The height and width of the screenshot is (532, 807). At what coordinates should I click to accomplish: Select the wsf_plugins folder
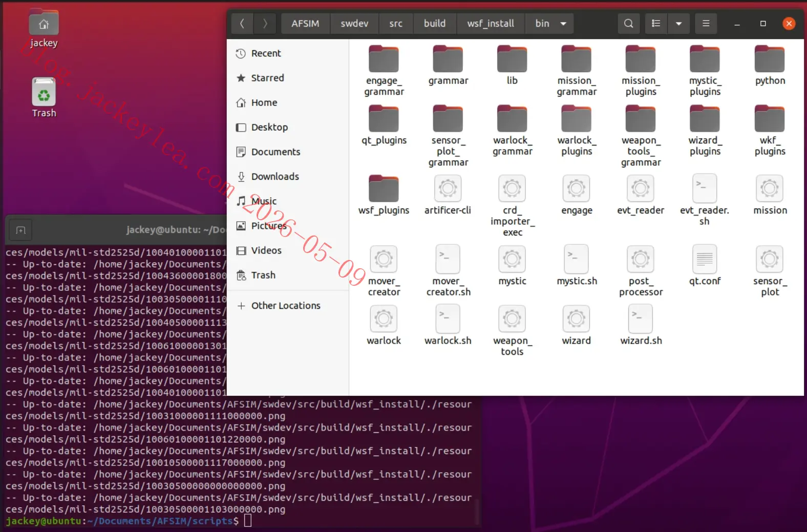coord(384,196)
